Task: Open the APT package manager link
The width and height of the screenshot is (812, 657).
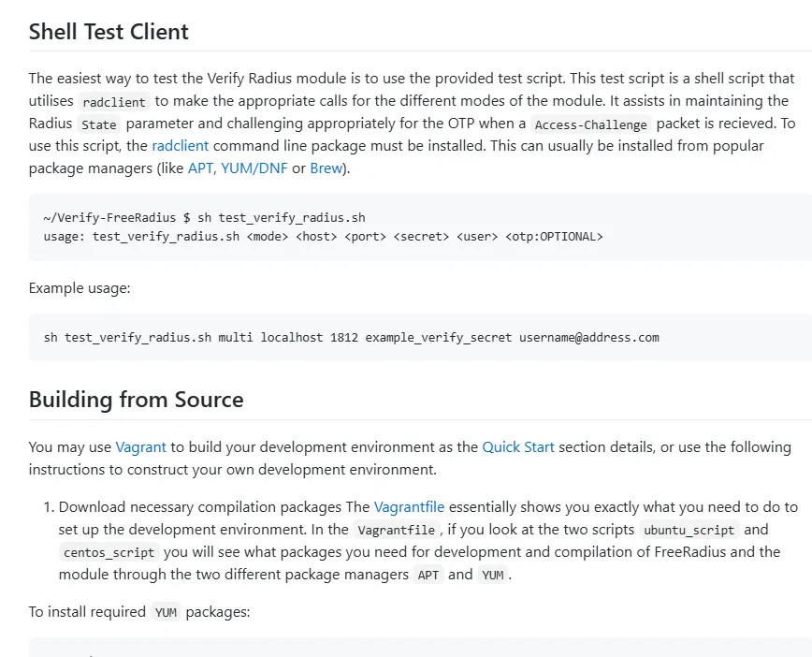Action: (200, 168)
